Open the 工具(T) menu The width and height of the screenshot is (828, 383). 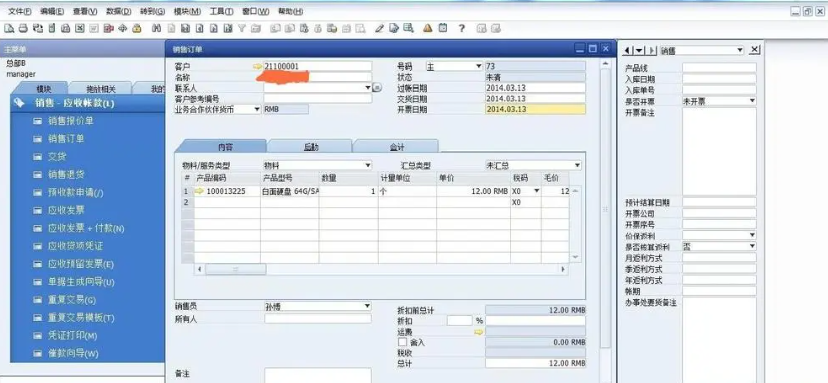coord(222,11)
